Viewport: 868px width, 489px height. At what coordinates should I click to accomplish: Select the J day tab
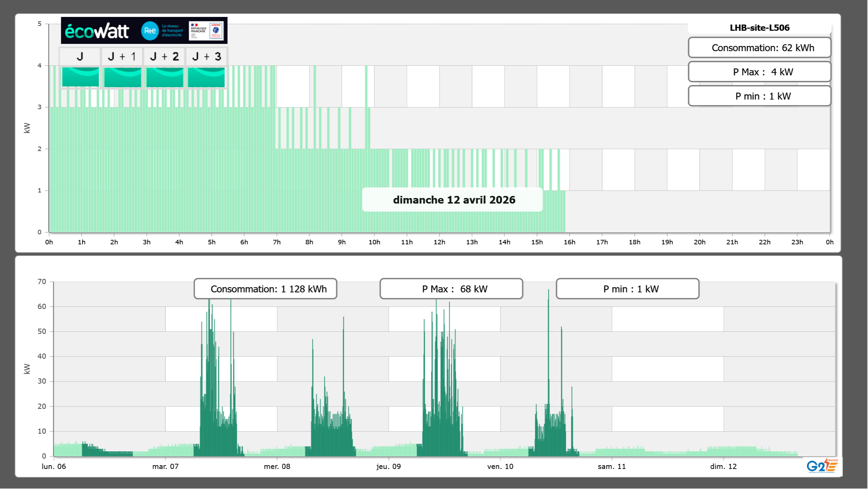pos(80,56)
